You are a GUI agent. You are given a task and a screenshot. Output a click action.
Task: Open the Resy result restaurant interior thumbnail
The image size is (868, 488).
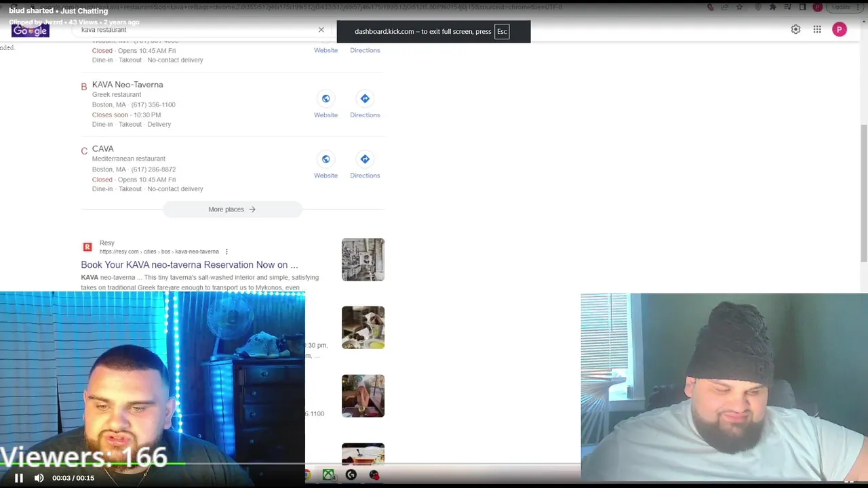pyautogui.click(x=363, y=260)
